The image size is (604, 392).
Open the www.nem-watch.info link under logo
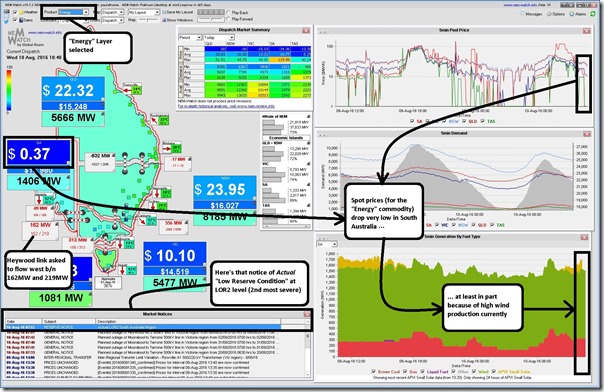click(45, 33)
